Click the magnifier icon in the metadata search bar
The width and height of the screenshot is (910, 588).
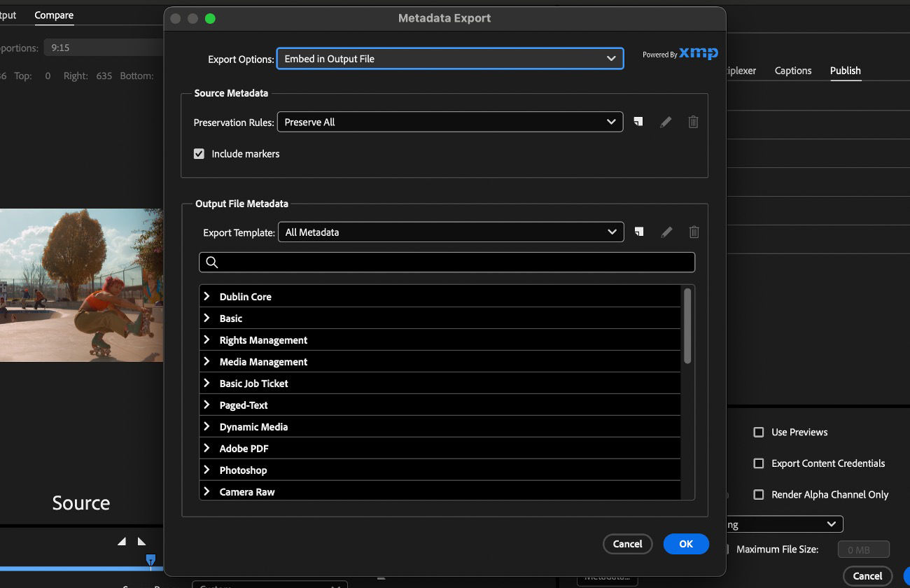[x=211, y=262]
